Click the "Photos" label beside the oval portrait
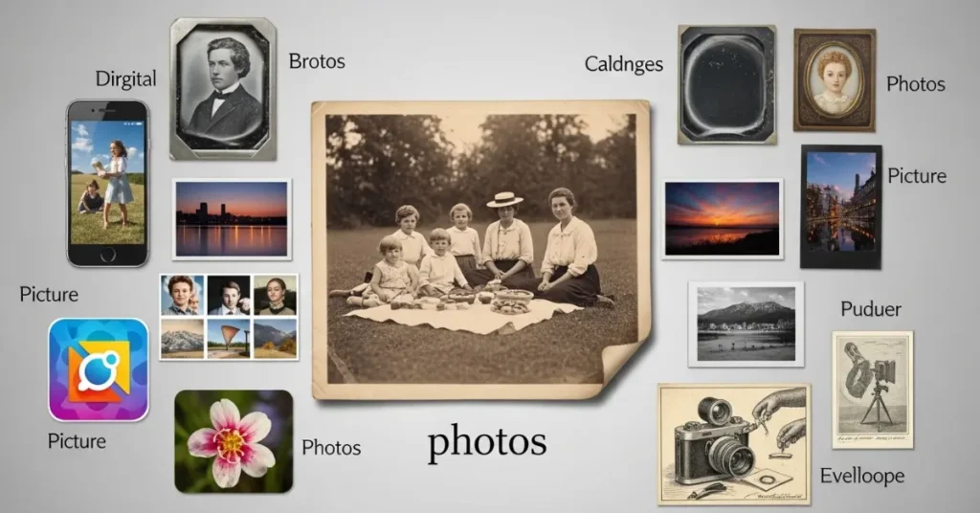 916,83
